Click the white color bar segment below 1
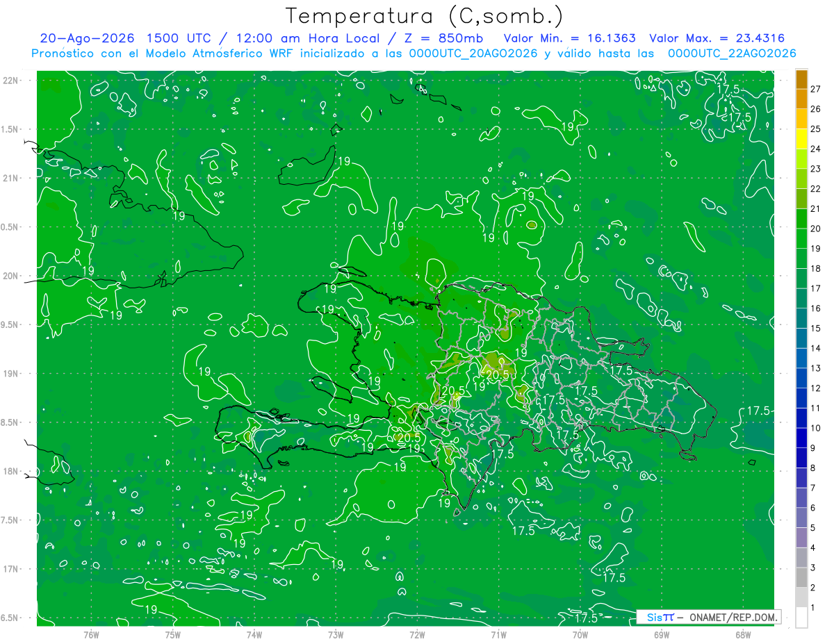Image resolution: width=834 pixels, height=644 pixels. click(801, 618)
